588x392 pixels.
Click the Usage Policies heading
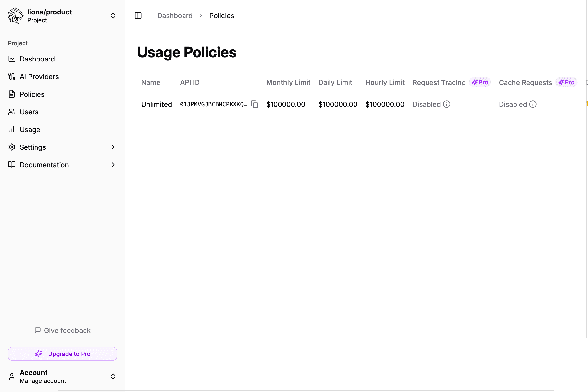pyautogui.click(x=186, y=52)
